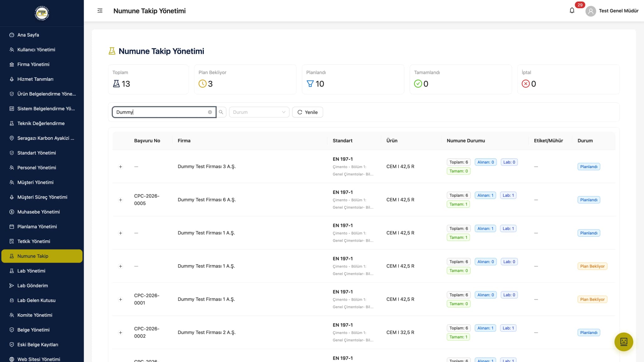Open Personel Yönetimi menu item

coord(42,168)
